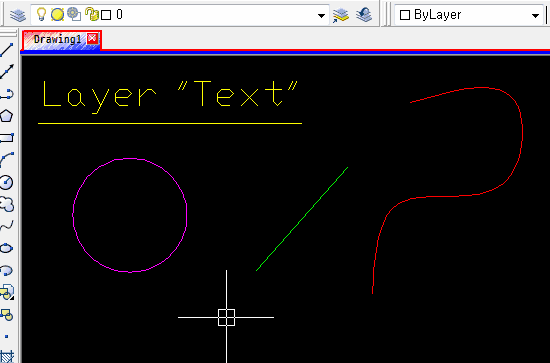Select the Line tool
550x363 pixels.
point(7,50)
